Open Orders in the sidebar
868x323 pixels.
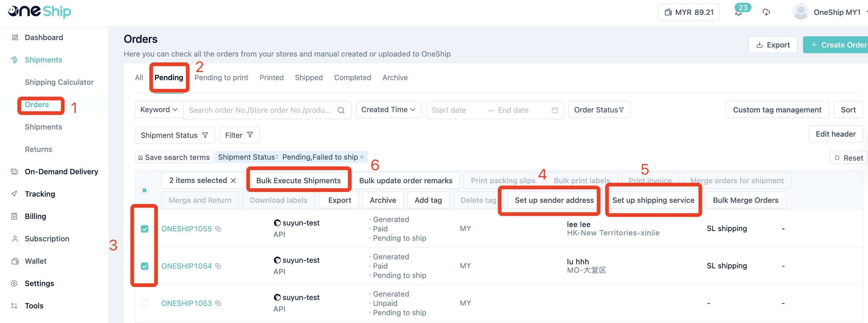tap(37, 105)
